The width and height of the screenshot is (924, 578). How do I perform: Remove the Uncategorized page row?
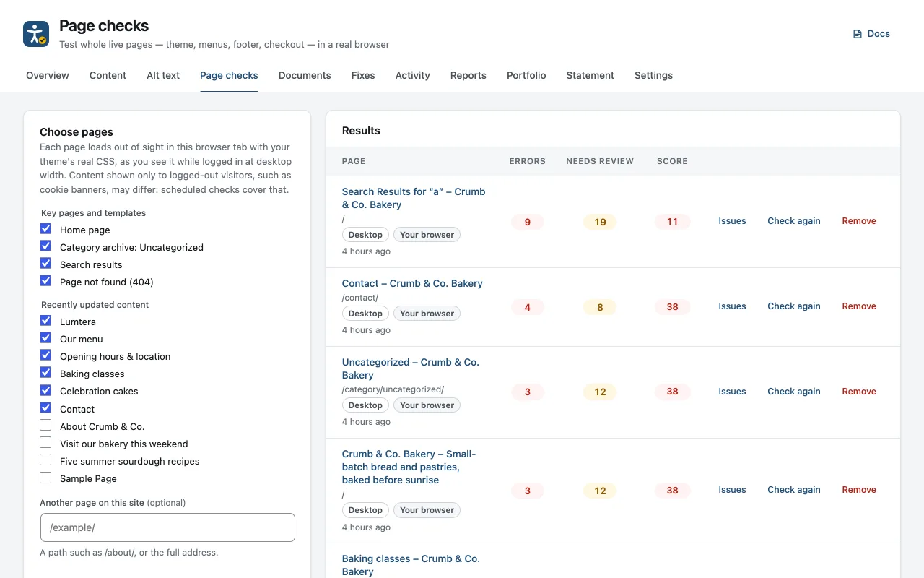click(859, 392)
